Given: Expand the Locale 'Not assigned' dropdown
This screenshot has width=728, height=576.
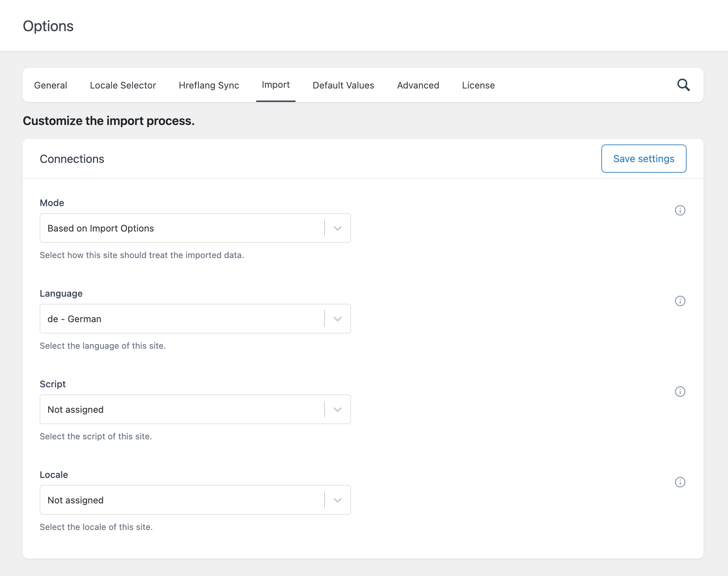Looking at the screenshot, I should [195, 500].
